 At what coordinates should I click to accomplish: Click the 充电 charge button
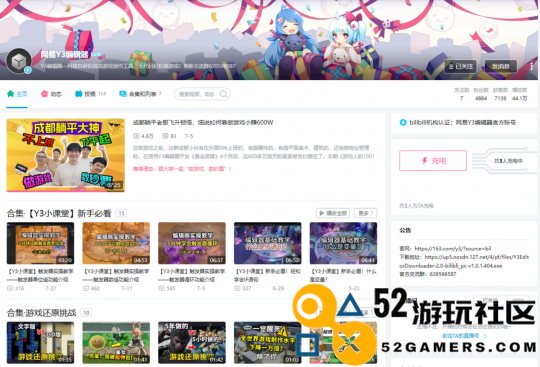(433, 160)
